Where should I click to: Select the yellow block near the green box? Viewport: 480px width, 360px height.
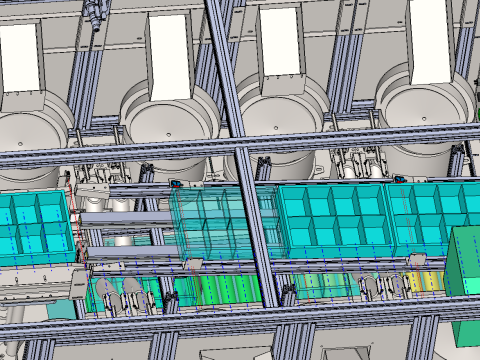click(425, 282)
